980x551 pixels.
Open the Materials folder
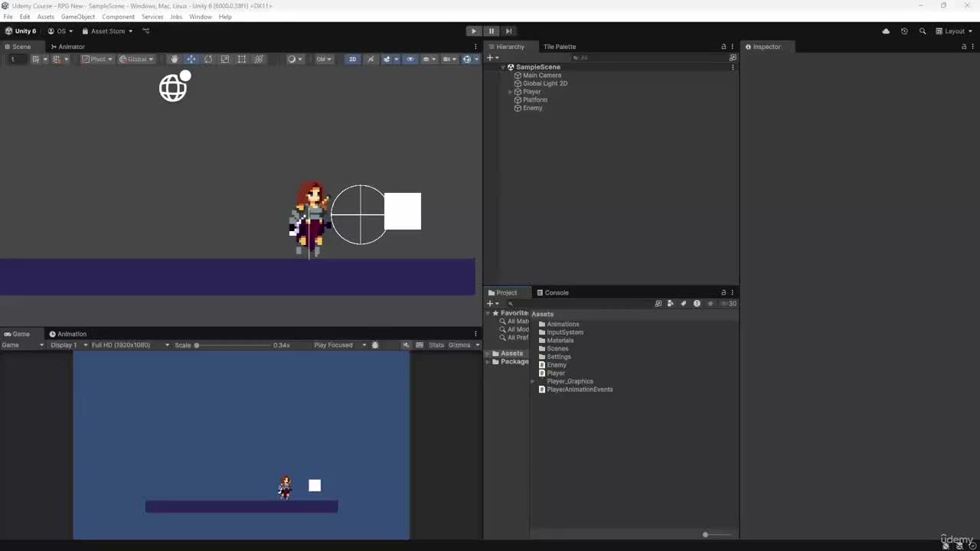click(x=560, y=341)
